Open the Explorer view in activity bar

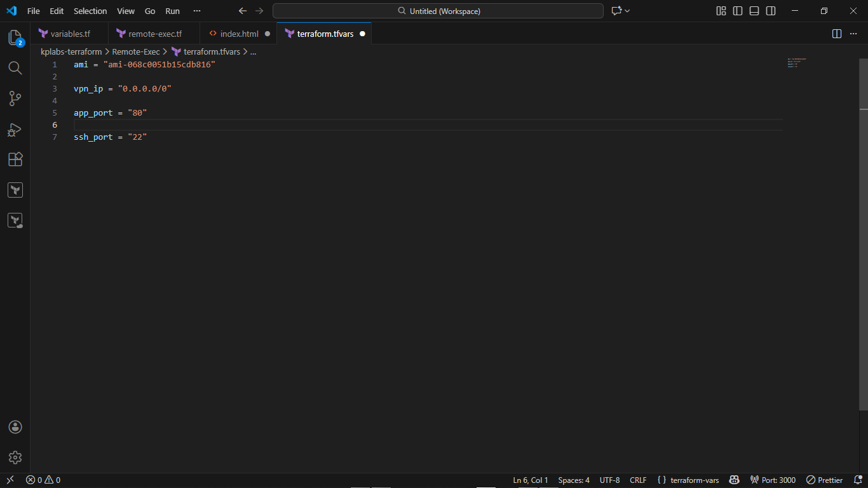(15, 37)
